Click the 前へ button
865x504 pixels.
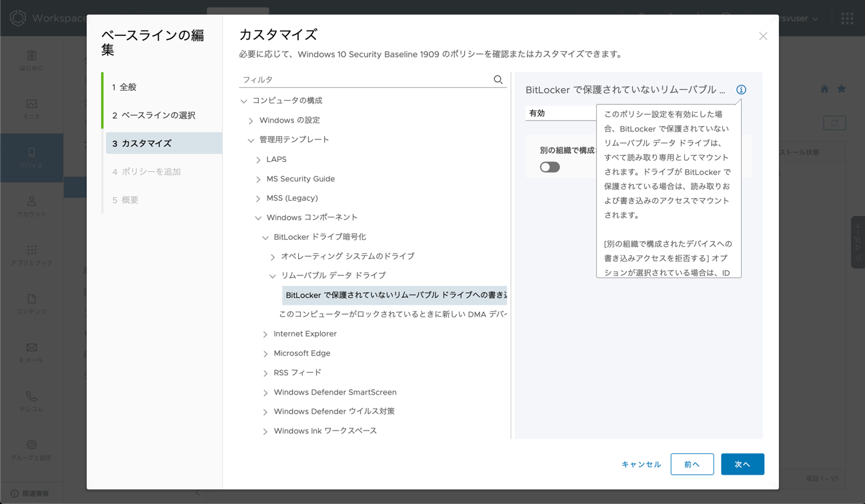[x=692, y=465]
